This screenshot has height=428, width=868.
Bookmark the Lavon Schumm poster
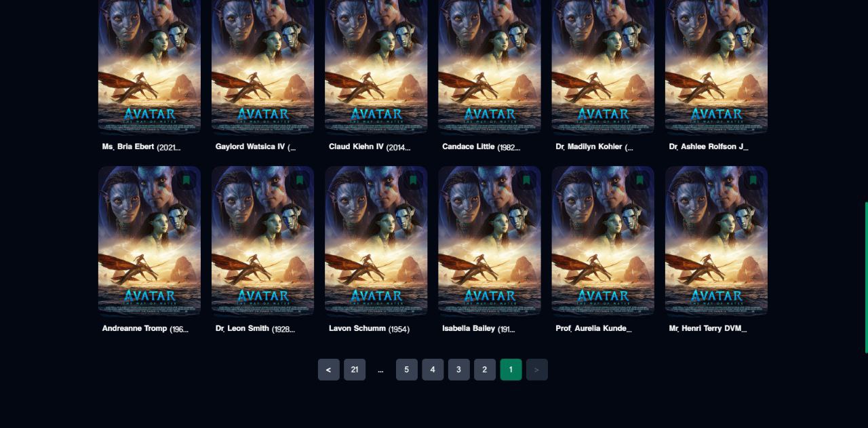coord(412,180)
